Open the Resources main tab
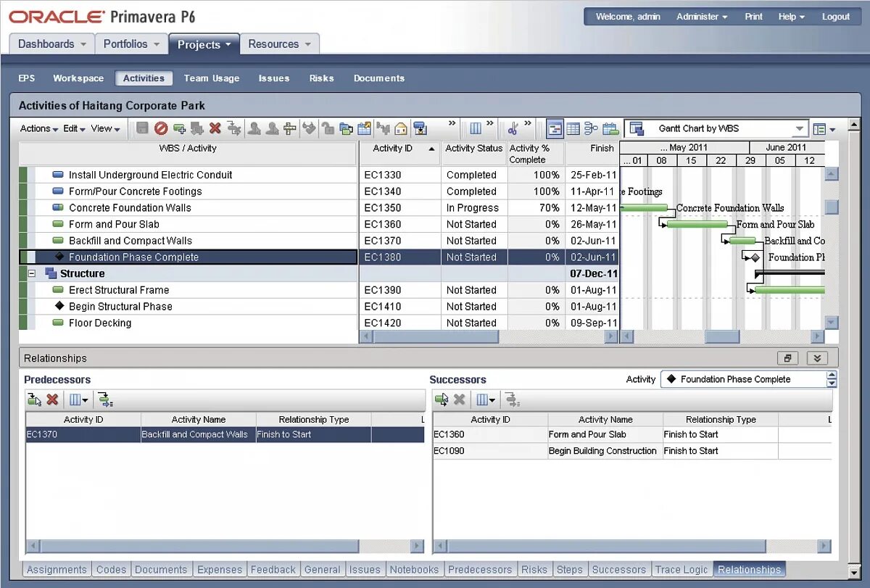This screenshot has width=870, height=588. coord(279,44)
